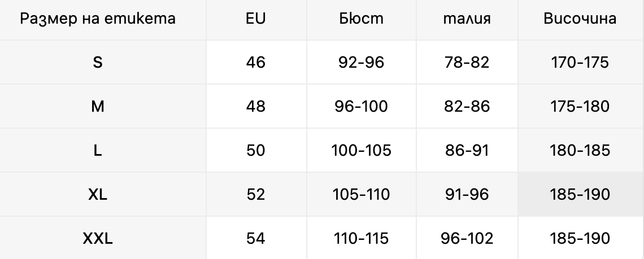
Task: Select the XXL size row label
Action: (x=98, y=238)
